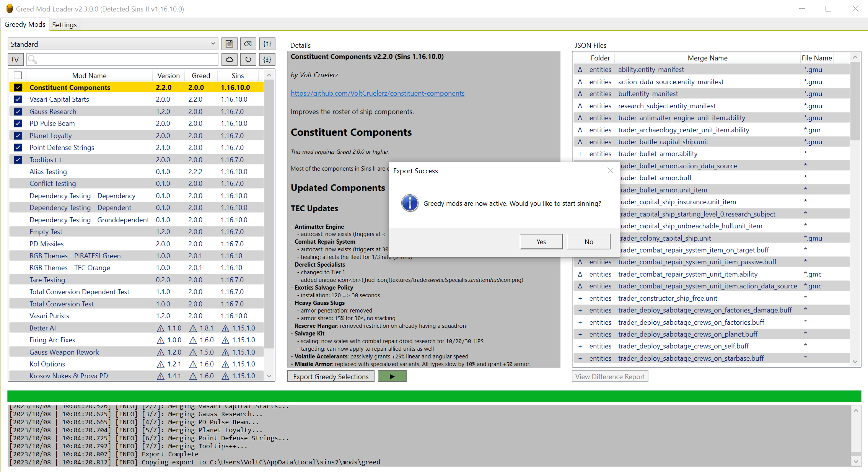Save the current mod preset

tap(229, 44)
